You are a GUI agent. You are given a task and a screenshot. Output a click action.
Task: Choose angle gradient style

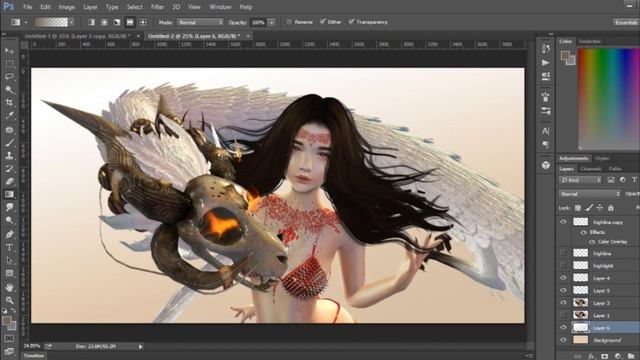[117, 22]
